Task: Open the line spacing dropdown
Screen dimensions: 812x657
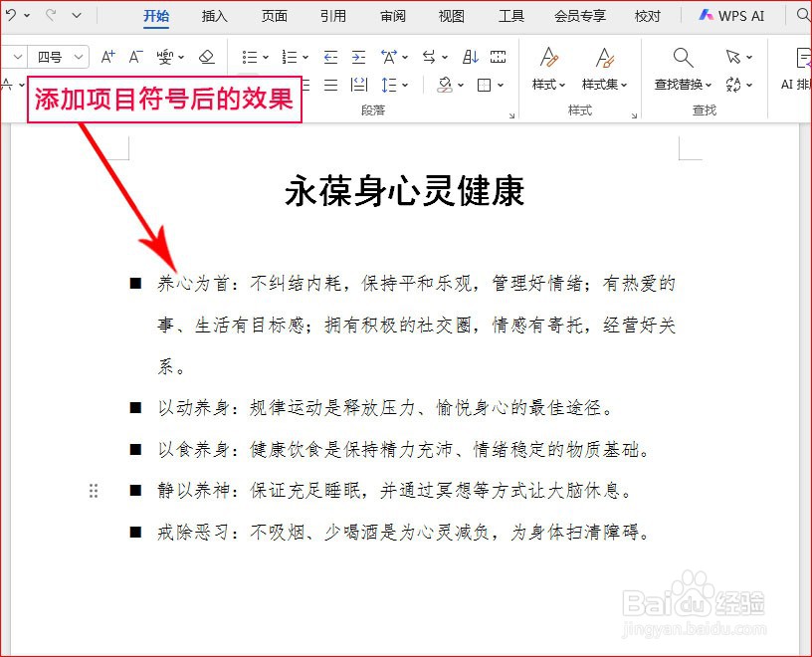Action: point(392,86)
